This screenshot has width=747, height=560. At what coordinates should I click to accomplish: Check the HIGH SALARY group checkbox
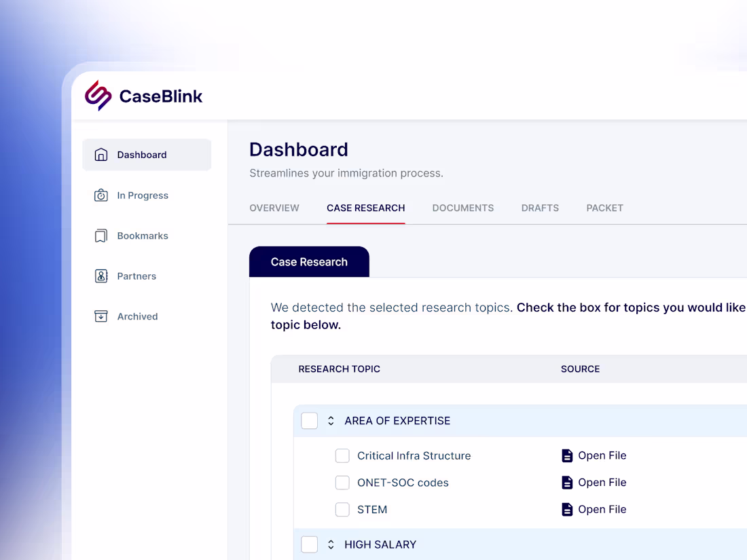[310, 544]
